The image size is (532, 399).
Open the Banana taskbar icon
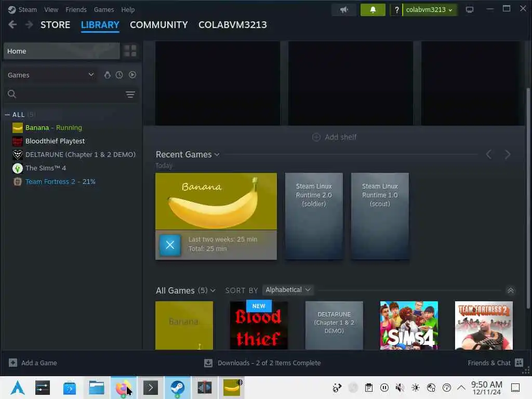click(232, 388)
